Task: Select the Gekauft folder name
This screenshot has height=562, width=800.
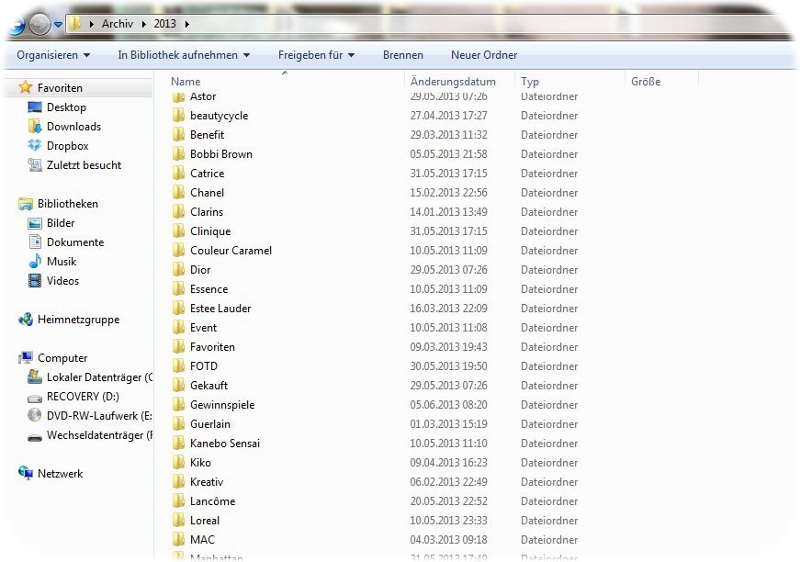Action: 209,386
